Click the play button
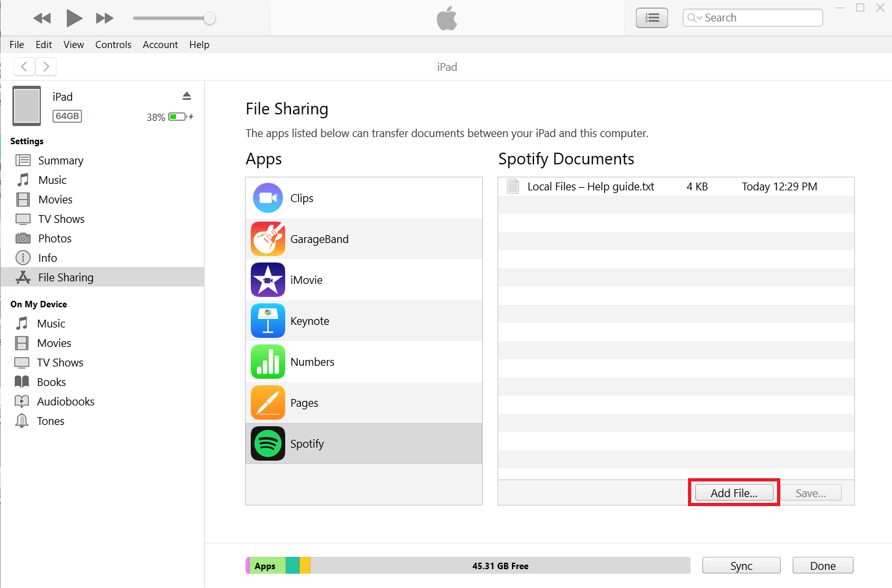This screenshot has height=588, width=892. click(74, 18)
